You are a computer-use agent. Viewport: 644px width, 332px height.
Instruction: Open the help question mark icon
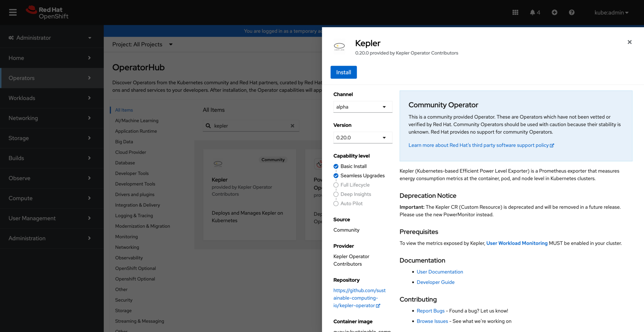(x=572, y=12)
